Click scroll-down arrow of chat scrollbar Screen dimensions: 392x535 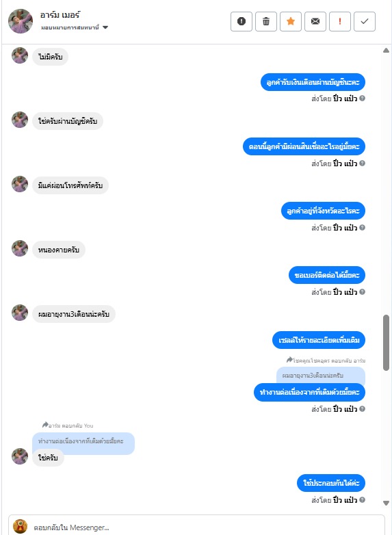[x=387, y=503]
